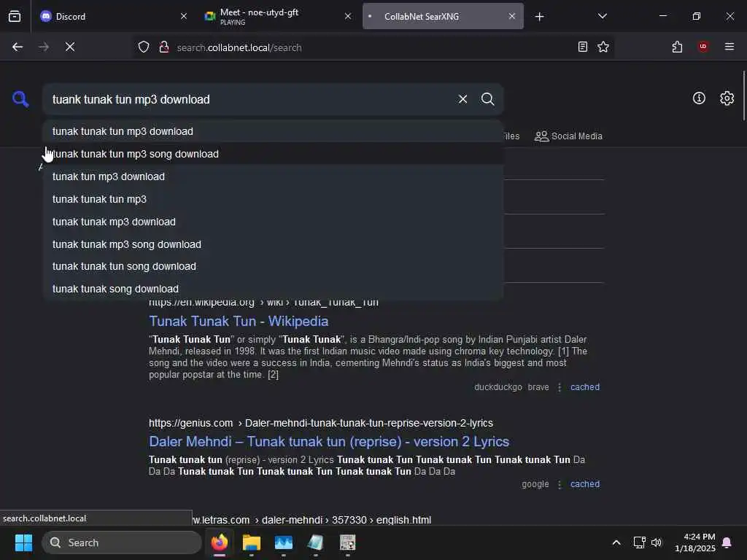Close the CollabNet SearXNG tab
The width and height of the screenshot is (747, 560).
point(511,16)
